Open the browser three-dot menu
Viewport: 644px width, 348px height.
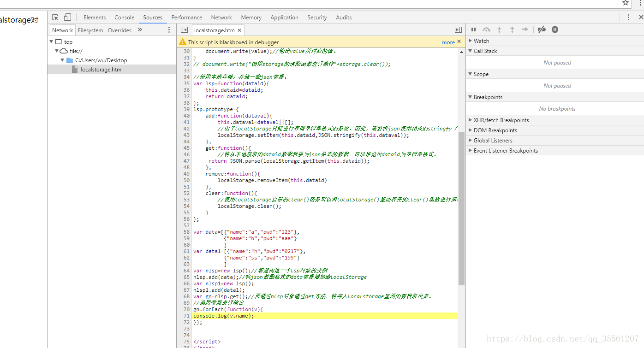pos(640,3)
